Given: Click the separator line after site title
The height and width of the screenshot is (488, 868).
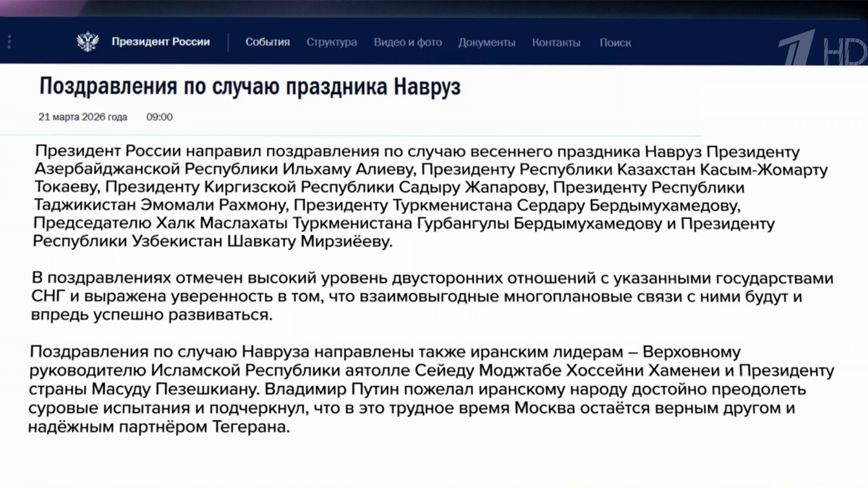Looking at the screenshot, I should (229, 42).
